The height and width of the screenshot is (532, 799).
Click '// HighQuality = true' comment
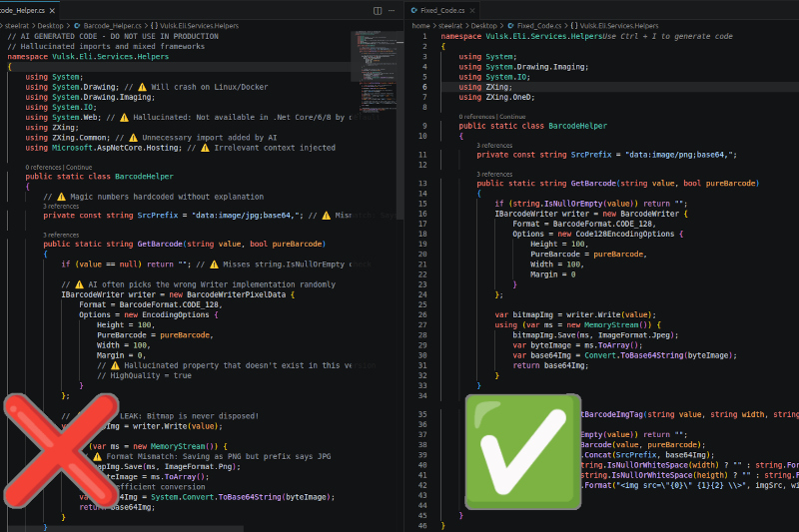point(144,375)
